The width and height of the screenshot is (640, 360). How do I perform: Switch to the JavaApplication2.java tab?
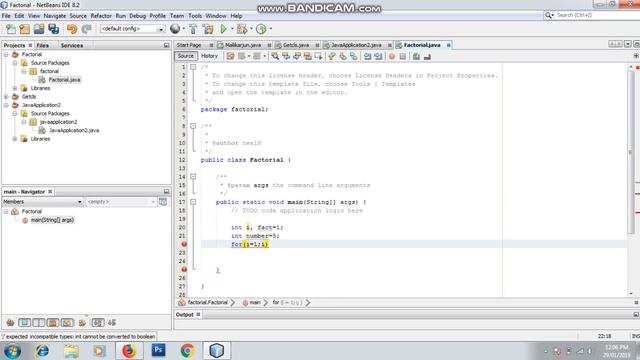tap(356, 45)
